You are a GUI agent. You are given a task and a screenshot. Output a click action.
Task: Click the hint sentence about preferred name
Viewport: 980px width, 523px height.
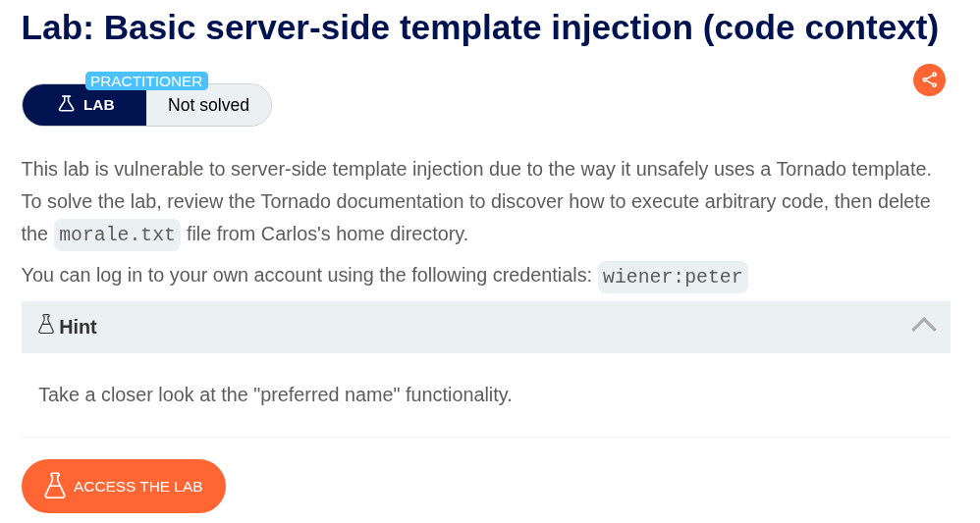click(x=275, y=394)
